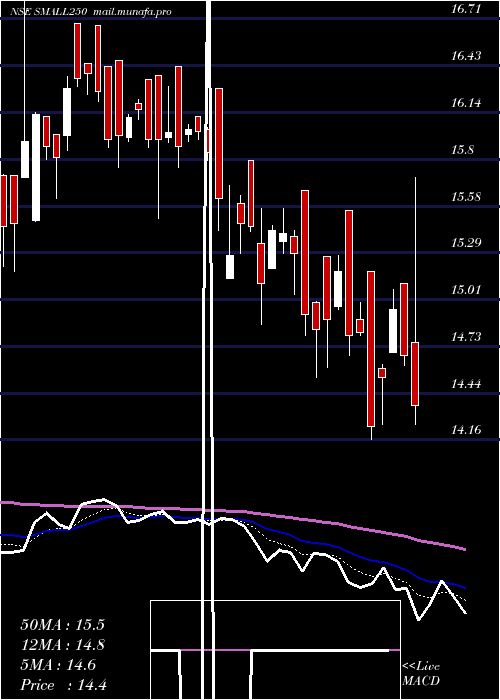This screenshot has width=500, height=700.
Task: Click the 14.73 price axis label
Action: tap(466, 337)
